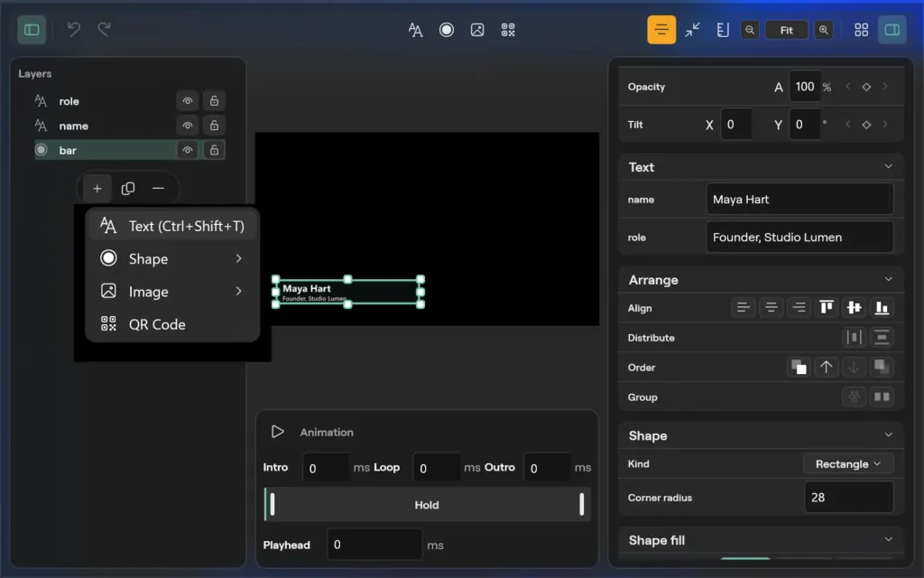Align horizontal center in Arrange panel

(x=771, y=307)
